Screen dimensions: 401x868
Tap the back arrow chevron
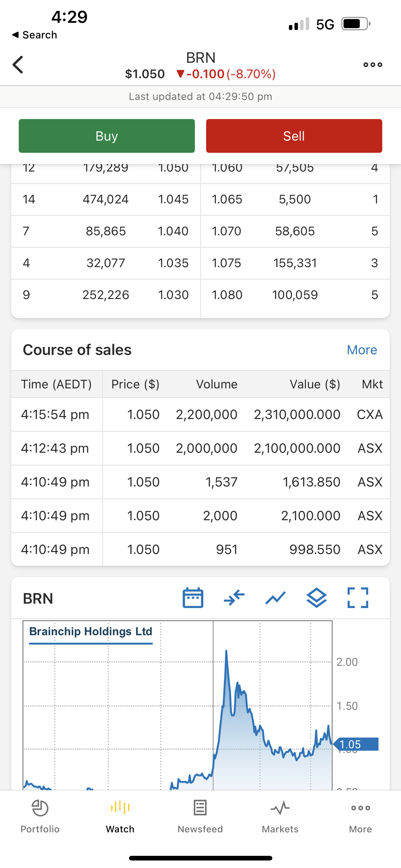[x=18, y=65]
